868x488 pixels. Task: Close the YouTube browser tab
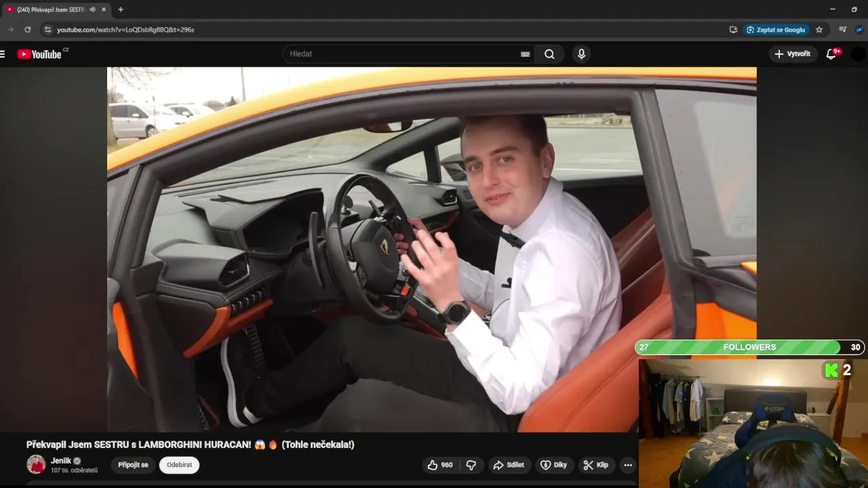(104, 9)
